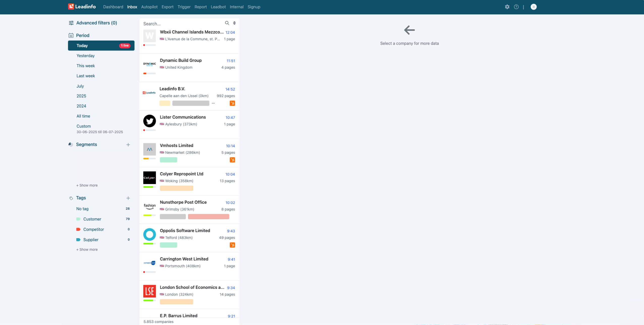Select the 2025 period
Viewport: 644px width, 325px height.
[x=81, y=96]
